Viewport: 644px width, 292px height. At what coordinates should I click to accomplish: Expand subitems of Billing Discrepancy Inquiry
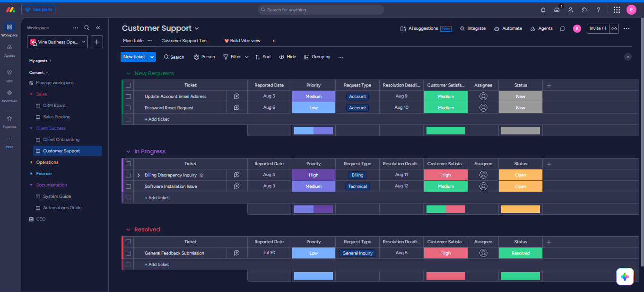(x=139, y=175)
